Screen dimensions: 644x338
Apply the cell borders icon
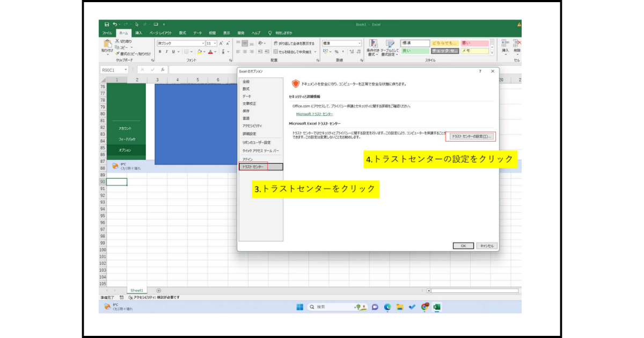[186, 52]
